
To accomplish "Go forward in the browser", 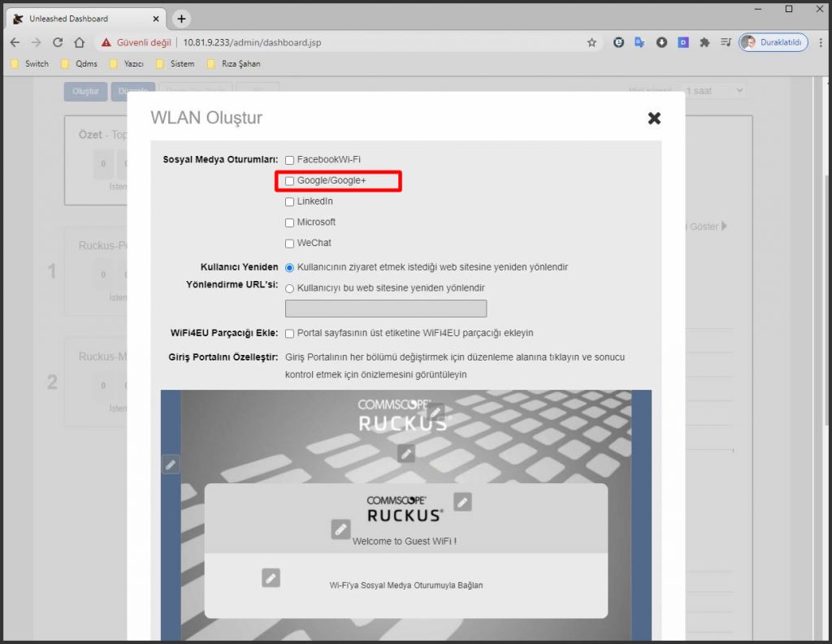I will tap(36, 42).
